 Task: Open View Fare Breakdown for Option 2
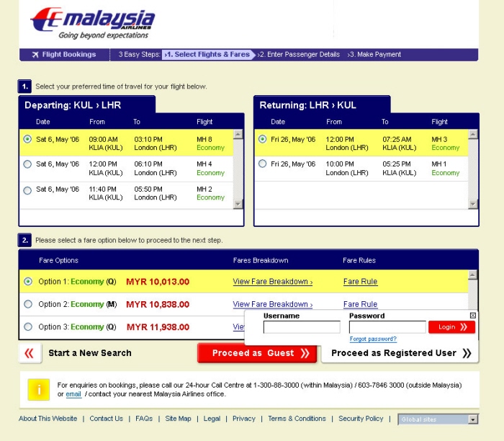[273, 304]
